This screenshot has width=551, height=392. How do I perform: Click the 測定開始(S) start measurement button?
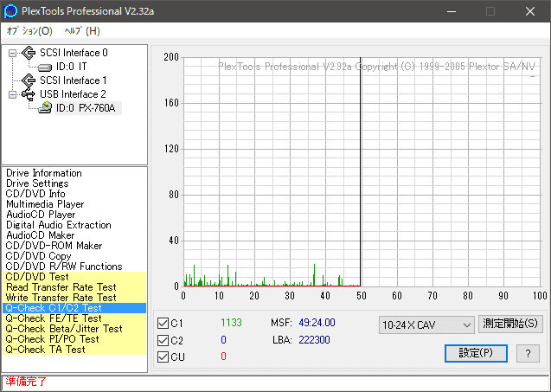pos(510,325)
